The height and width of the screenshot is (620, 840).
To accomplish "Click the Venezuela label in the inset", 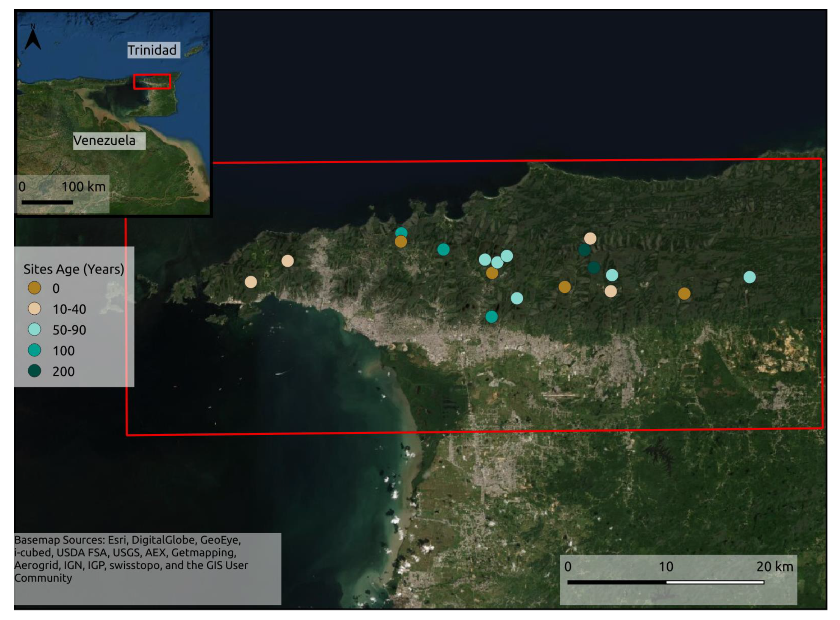I will coord(105,141).
